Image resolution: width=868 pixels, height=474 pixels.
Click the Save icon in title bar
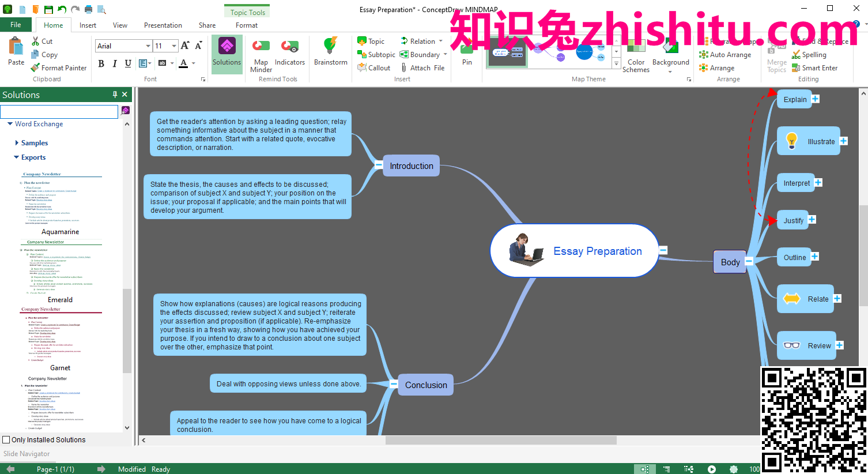coord(48,9)
